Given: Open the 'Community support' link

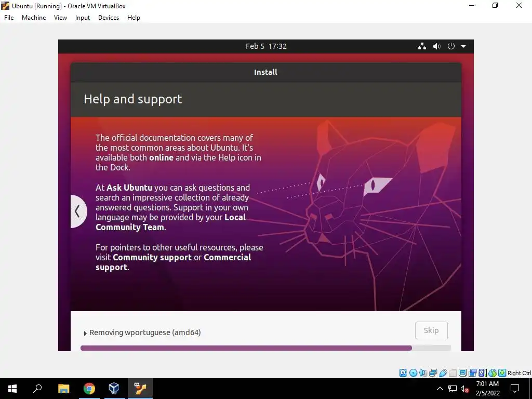Looking at the screenshot, I should (152, 257).
